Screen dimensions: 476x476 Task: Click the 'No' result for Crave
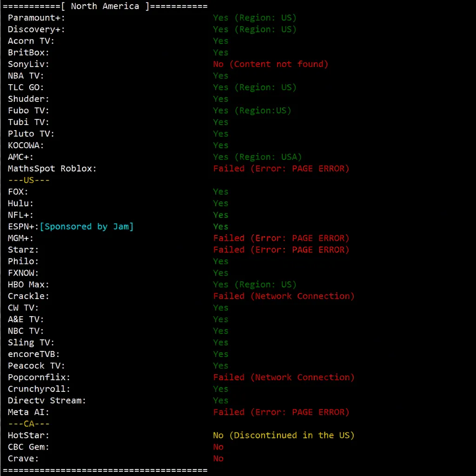point(218,458)
